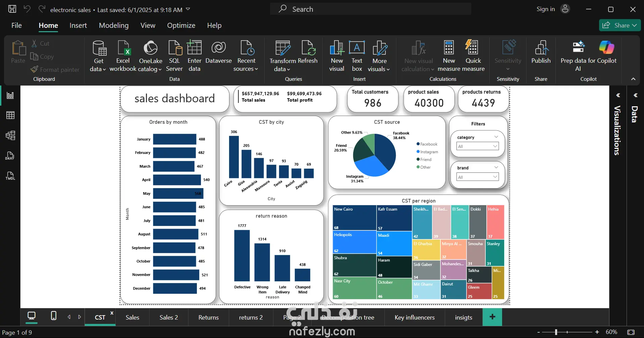Click the Share button
The height and width of the screenshot is (338, 644).
pyautogui.click(x=620, y=25)
